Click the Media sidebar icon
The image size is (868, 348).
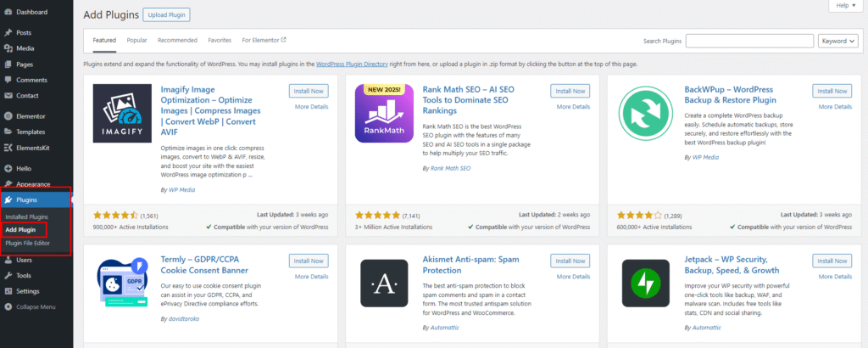coord(8,48)
